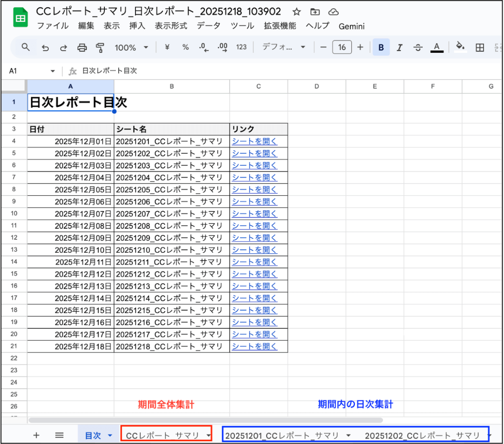Open the fill color paint bucket
Image resolution: width=504 pixels, height=444 pixels.
(460, 47)
